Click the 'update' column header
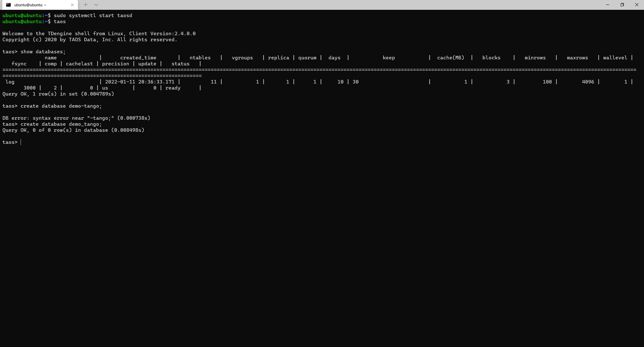The width and height of the screenshot is (644, 347). coord(147,64)
